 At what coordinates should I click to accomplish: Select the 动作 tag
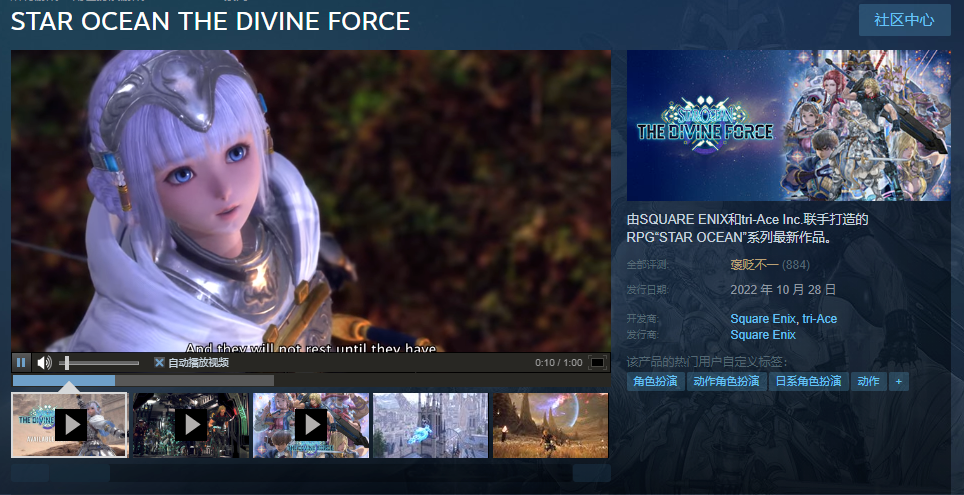pyautogui.click(x=868, y=381)
